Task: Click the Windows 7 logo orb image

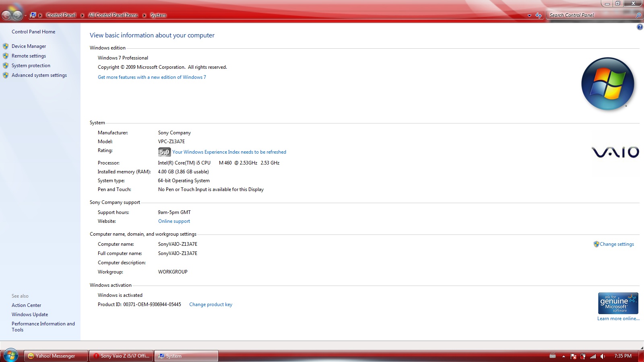Action: pyautogui.click(x=608, y=84)
